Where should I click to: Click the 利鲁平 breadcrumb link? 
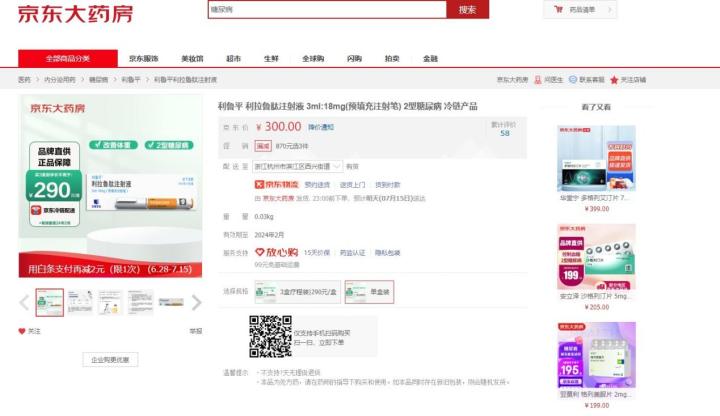(131, 80)
